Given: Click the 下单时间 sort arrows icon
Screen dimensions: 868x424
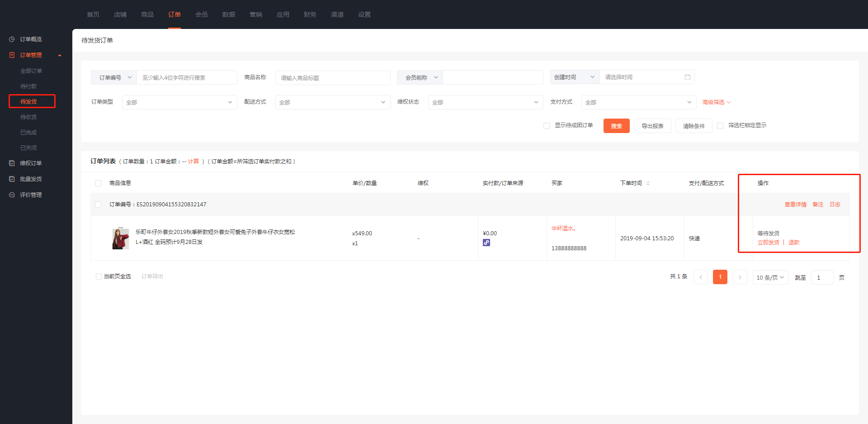Looking at the screenshot, I should pos(648,183).
